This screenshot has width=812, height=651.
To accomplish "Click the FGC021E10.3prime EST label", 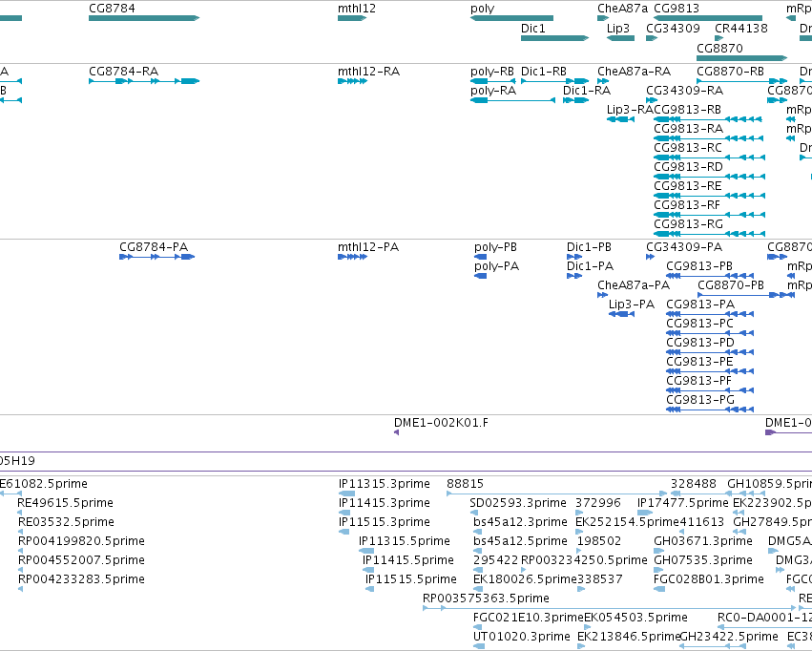I will click(529, 618).
